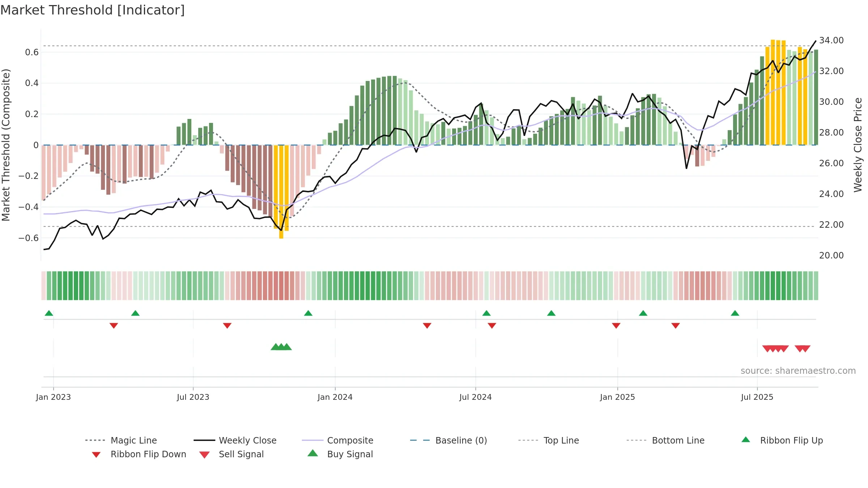Click the red flip-down triangle in late July 2024
Viewport: 868px width, 488px height.
click(x=492, y=326)
